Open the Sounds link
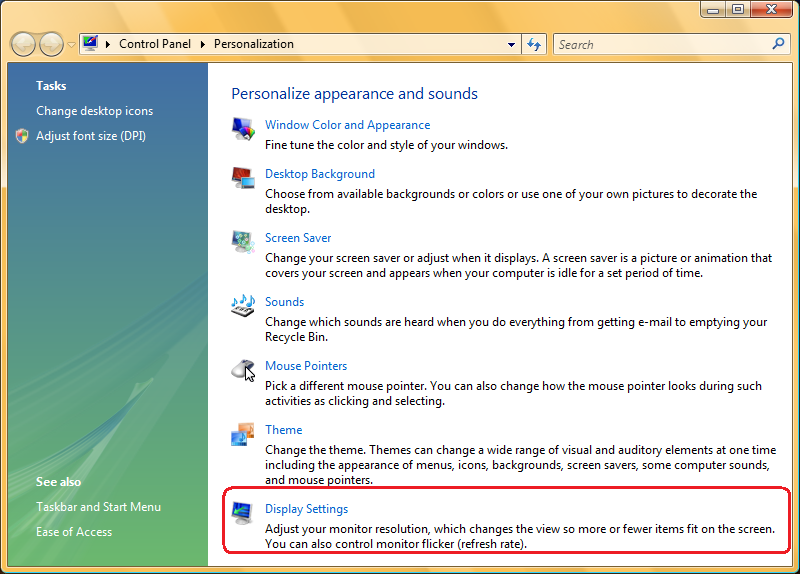 point(284,302)
